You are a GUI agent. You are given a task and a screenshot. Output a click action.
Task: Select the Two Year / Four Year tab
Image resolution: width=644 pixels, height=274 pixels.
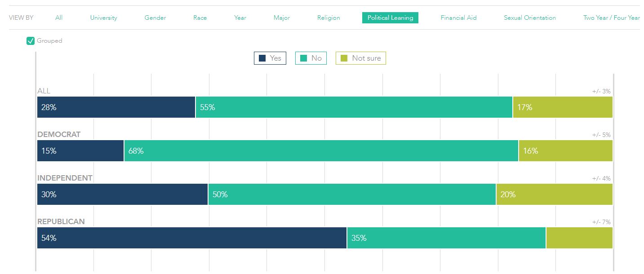coord(611,18)
